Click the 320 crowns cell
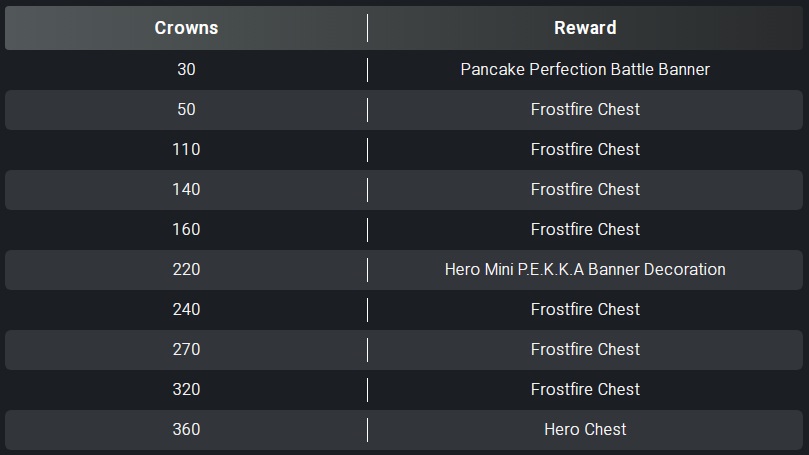809x455 pixels. (186, 389)
